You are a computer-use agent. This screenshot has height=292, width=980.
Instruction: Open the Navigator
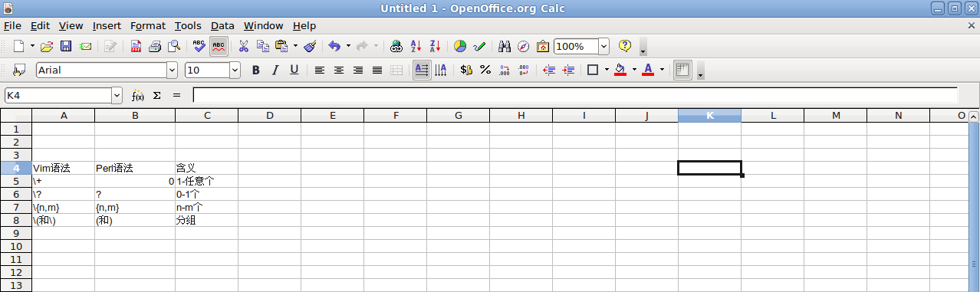tap(524, 46)
